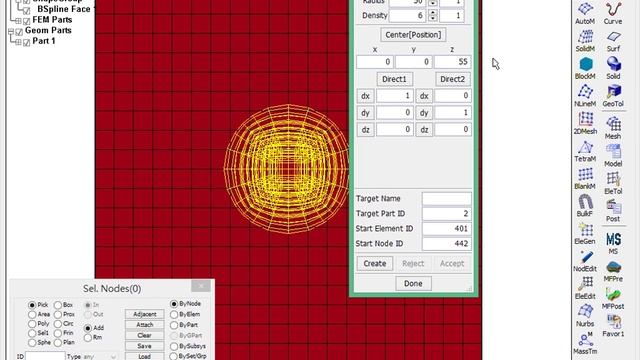This screenshot has width=640, height=360.
Task: Select the Poly selection mode
Action: tap(32, 324)
